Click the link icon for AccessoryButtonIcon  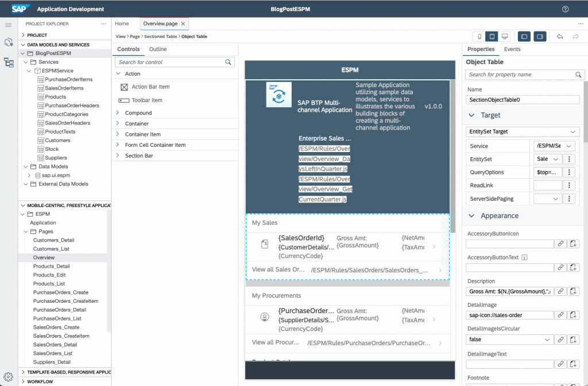[x=560, y=244]
